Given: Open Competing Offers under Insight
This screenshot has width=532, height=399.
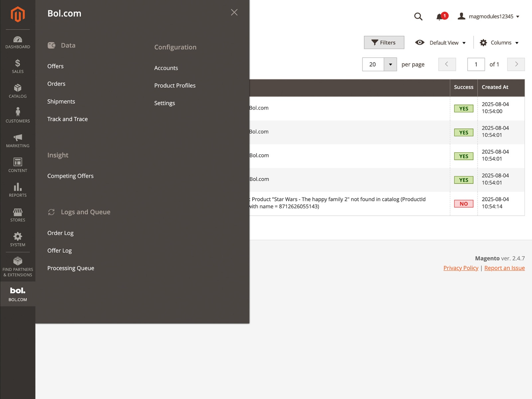Looking at the screenshot, I should pyautogui.click(x=70, y=176).
